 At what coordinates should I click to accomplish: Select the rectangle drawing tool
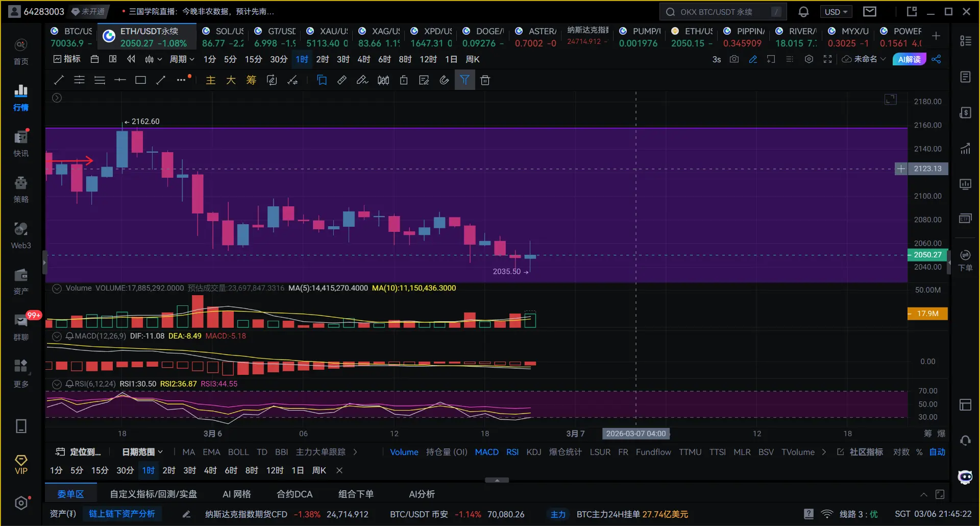tap(140, 80)
